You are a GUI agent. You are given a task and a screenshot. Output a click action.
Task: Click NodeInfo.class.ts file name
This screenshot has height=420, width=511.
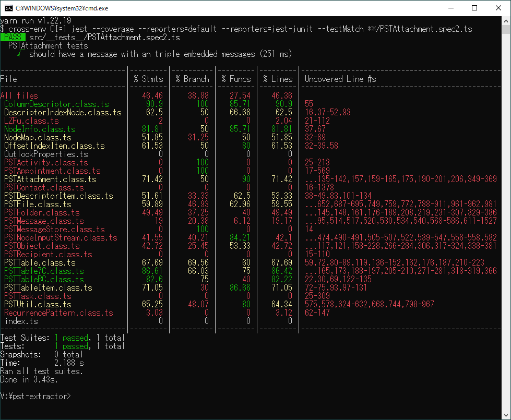(40, 129)
